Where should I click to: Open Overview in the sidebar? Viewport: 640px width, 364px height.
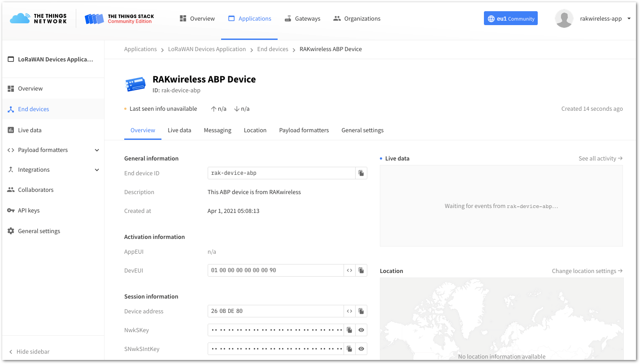53,88
